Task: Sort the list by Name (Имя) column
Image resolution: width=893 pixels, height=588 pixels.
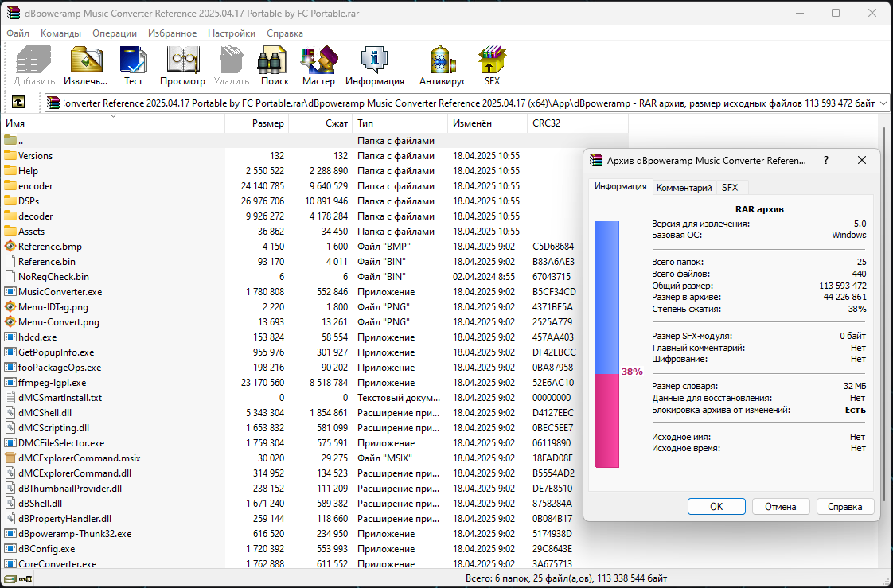Action: click(x=111, y=124)
